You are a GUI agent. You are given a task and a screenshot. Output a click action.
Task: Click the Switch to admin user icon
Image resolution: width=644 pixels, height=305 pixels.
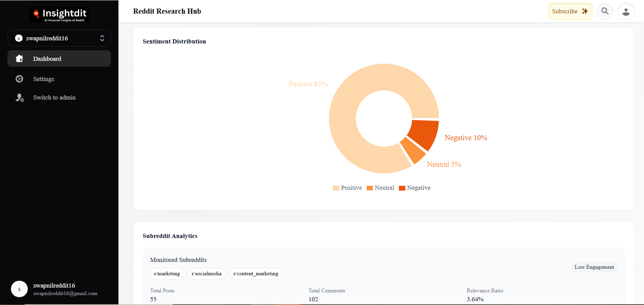(x=20, y=98)
